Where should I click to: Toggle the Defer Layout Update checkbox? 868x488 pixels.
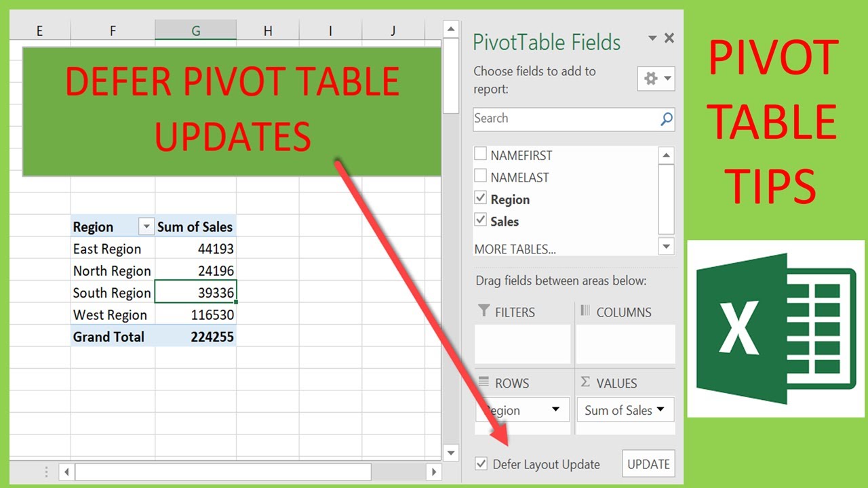[481, 464]
